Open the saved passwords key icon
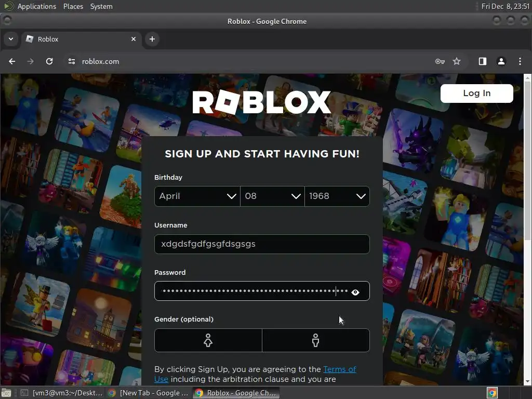 (440, 61)
